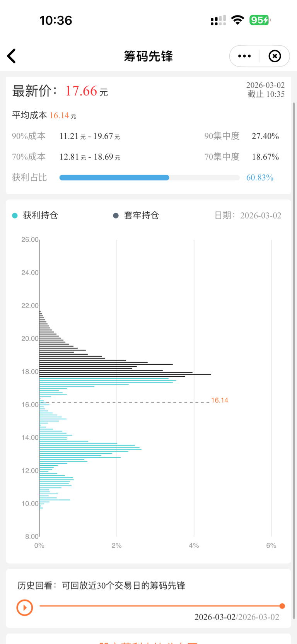This screenshot has width=297, height=644.
Task: Click the history replay slider handle
Action: (282, 606)
